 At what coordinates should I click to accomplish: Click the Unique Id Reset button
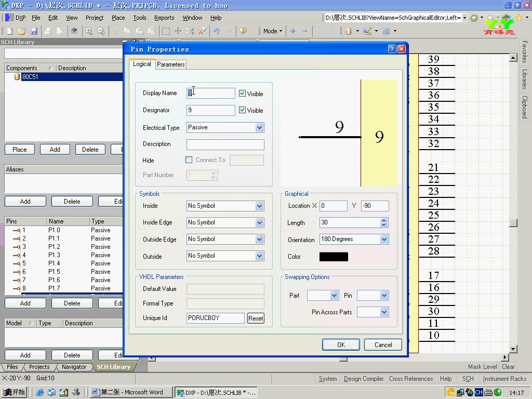click(256, 318)
